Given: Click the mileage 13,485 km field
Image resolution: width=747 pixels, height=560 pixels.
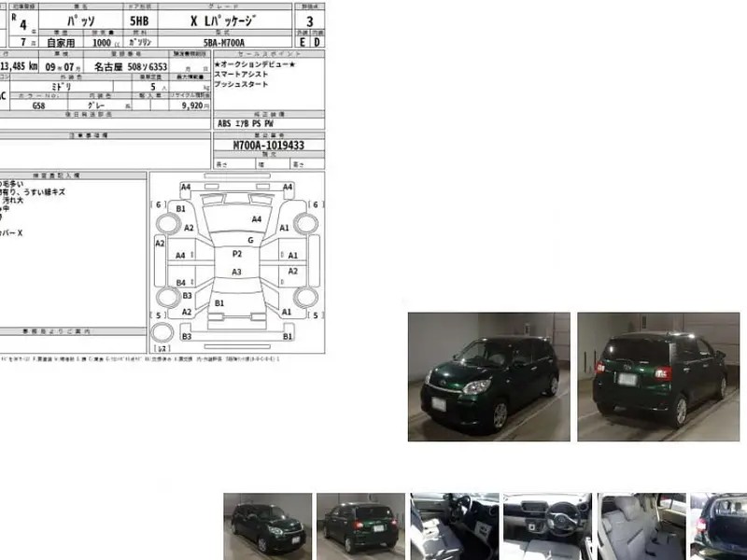Looking at the screenshot, I should 19,66.
